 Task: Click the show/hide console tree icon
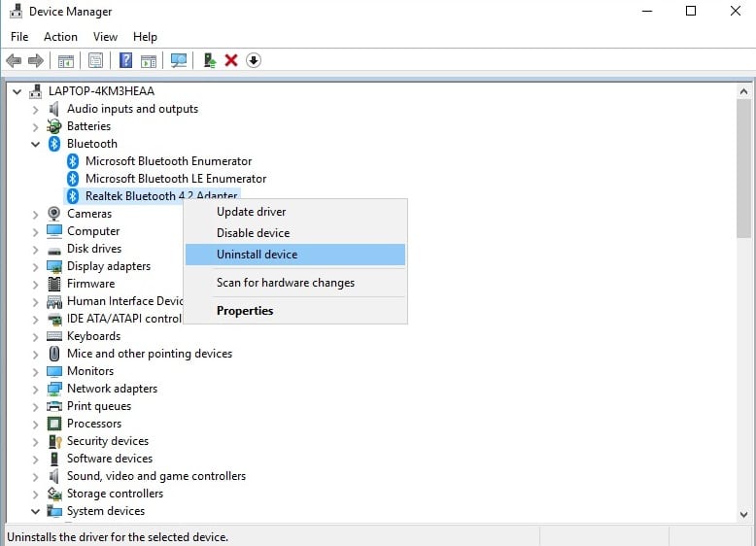coord(66,60)
